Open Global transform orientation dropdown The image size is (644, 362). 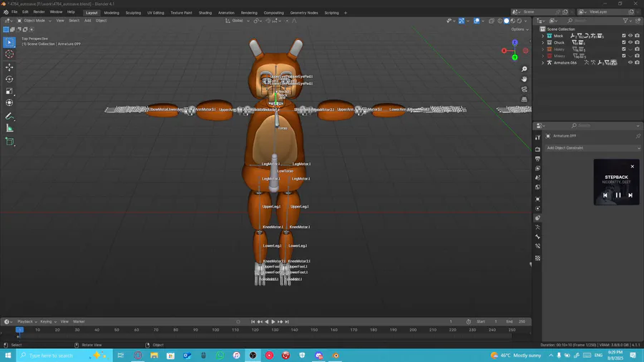238,21
